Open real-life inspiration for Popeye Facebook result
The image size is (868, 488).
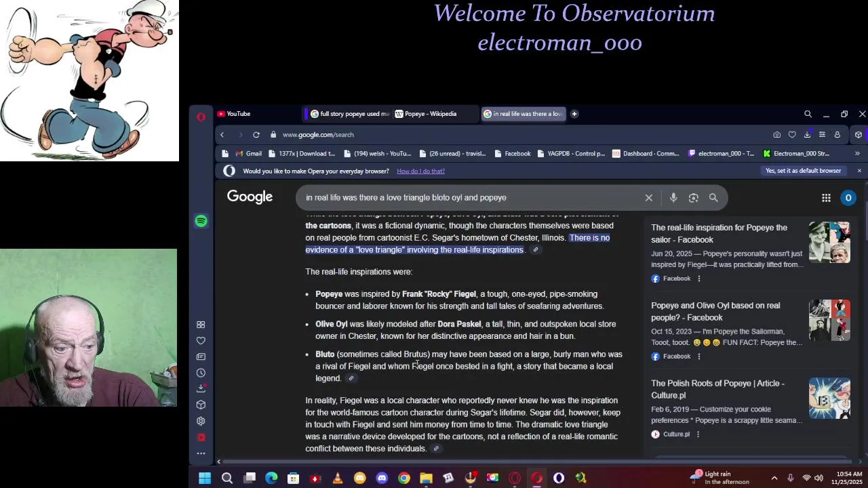pos(719,234)
